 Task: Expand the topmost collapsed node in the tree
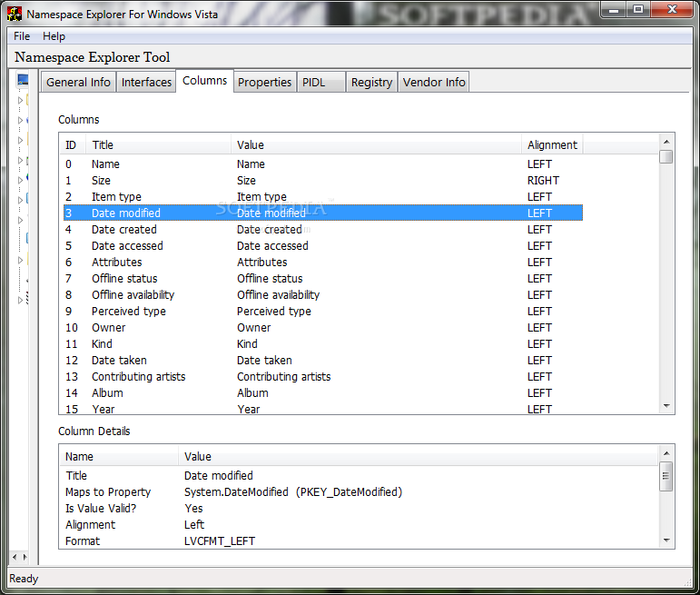click(x=20, y=100)
